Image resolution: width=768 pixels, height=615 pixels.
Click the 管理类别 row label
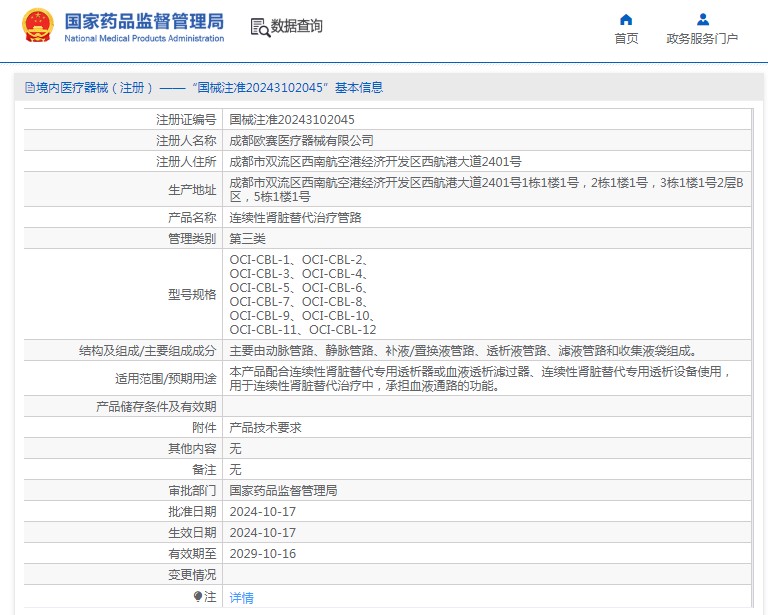192,238
